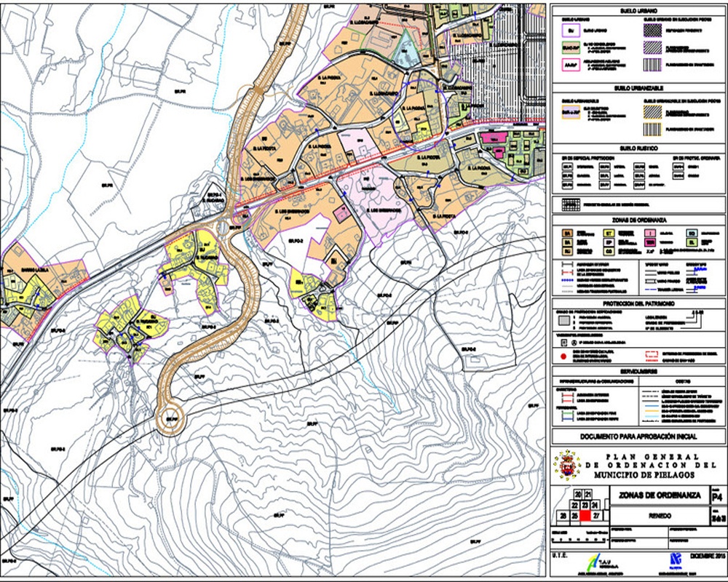
Task: Click the orange-outlined vertical-stripe swatch
Action: (x=652, y=129)
